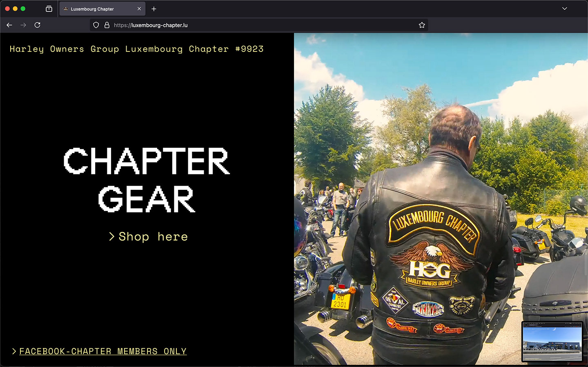Click the browser back arrow
The width and height of the screenshot is (588, 367).
[x=9, y=25]
